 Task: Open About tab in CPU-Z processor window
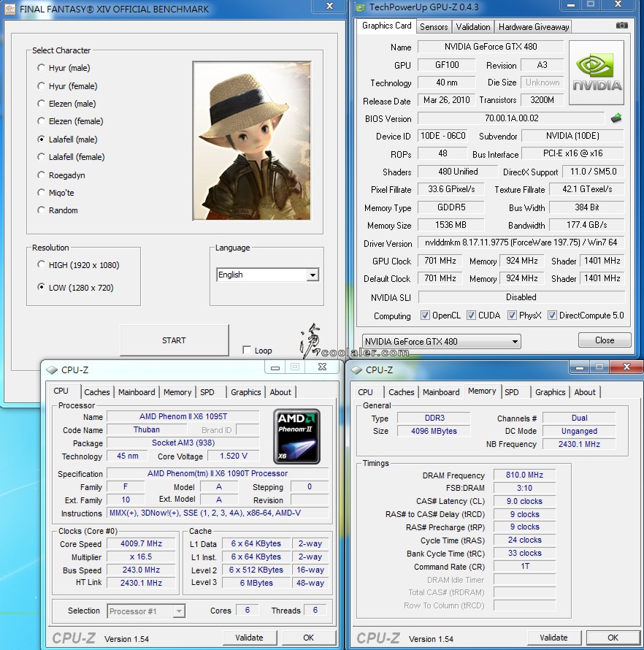280,392
